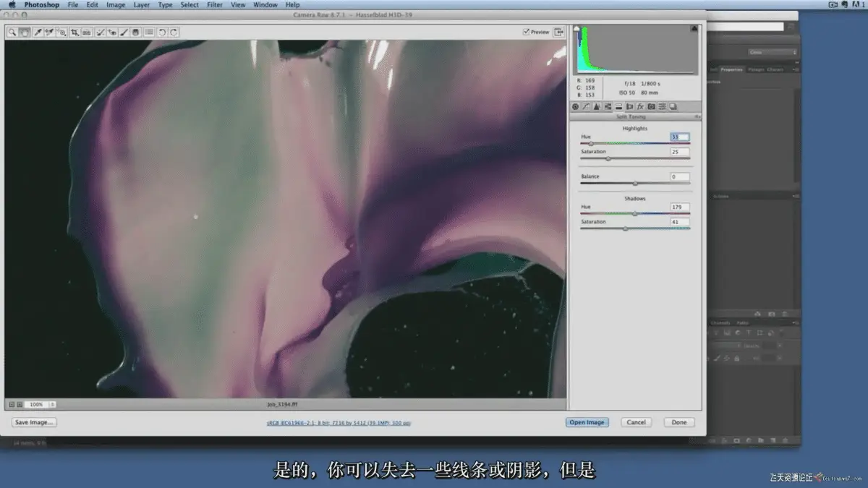This screenshot has height=488, width=868.
Task: Select the Crop tool in Camera Raw
Action: coord(75,33)
